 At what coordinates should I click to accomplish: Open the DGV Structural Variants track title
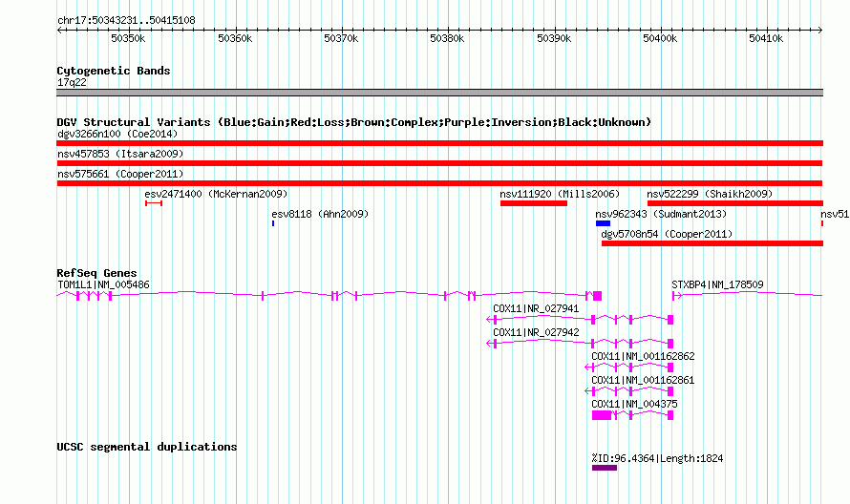click(x=354, y=122)
